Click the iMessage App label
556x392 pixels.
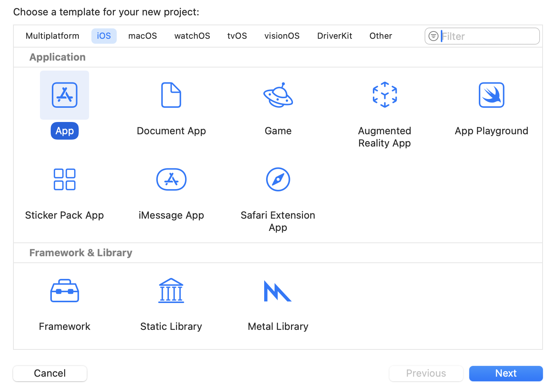(171, 216)
